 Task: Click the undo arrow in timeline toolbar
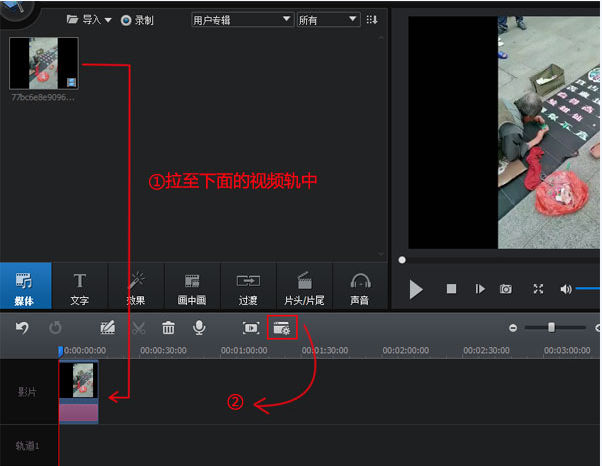[22, 327]
